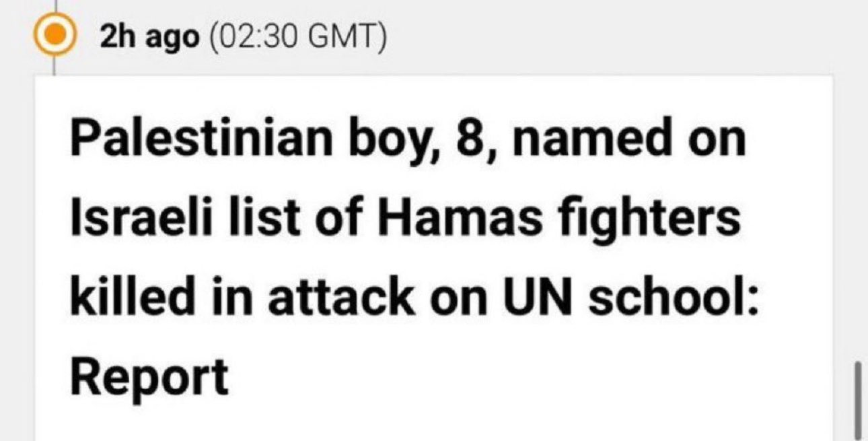Click gray header area right of the timestamp
The width and height of the screenshot is (868, 441).
[606, 37]
